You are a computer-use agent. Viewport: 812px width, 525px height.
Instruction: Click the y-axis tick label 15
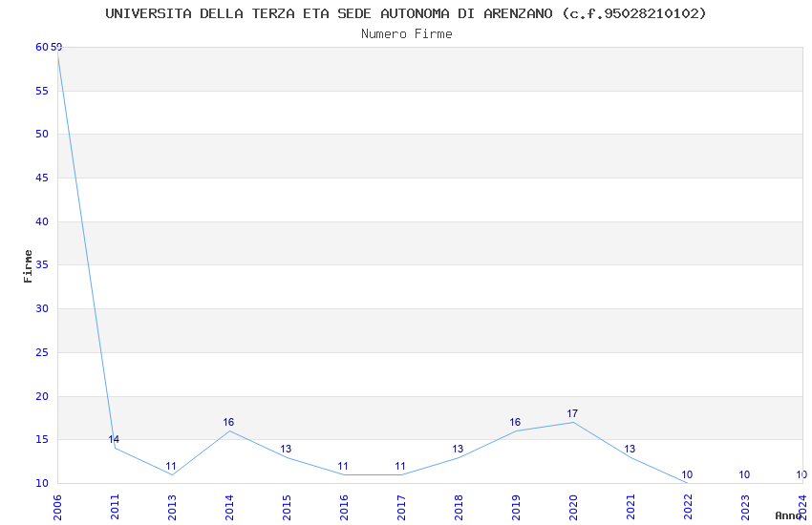coord(42,439)
